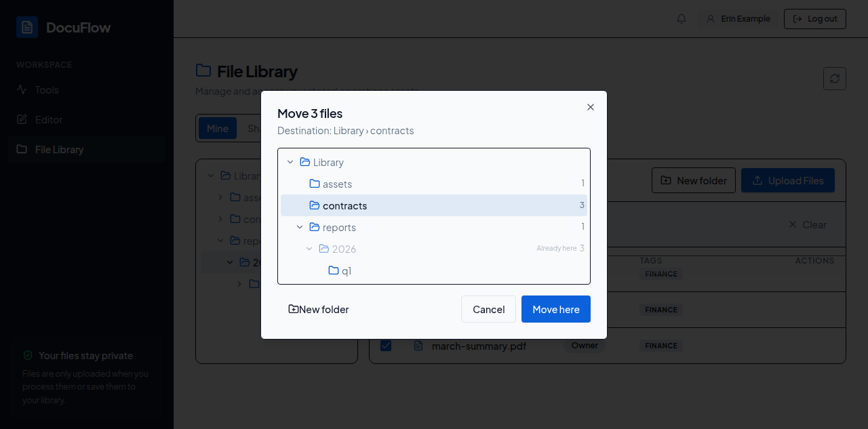Screen dimensions: 868x429
Task: Click the q1 folder icon in dialog
Action: tap(334, 270)
